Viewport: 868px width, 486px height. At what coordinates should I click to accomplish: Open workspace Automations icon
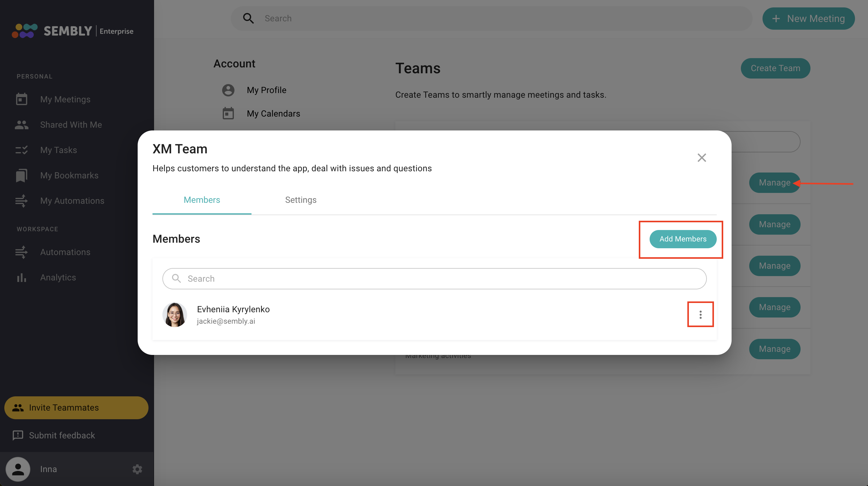pos(22,252)
